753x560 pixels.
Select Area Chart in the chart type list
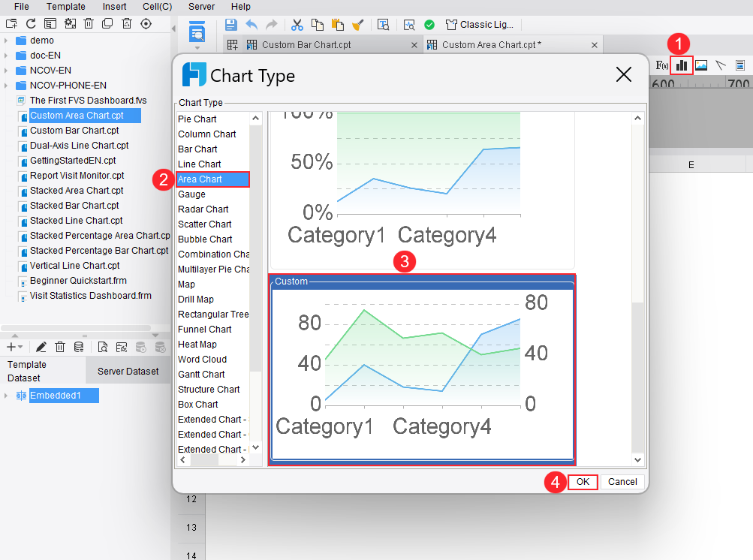click(x=212, y=179)
